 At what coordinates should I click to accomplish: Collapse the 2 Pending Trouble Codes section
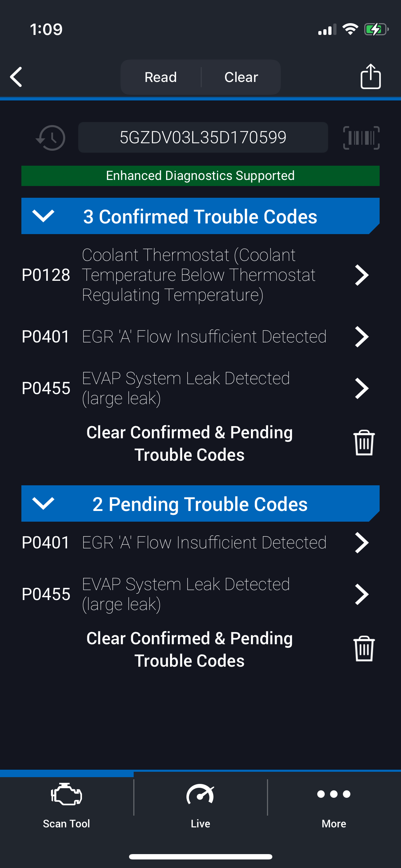tap(43, 503)
